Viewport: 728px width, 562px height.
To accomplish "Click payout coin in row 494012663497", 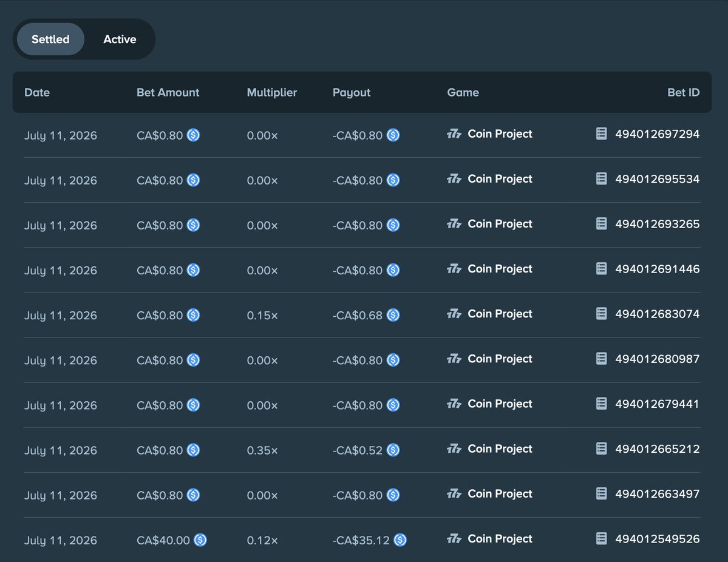I will click(393, 495).
